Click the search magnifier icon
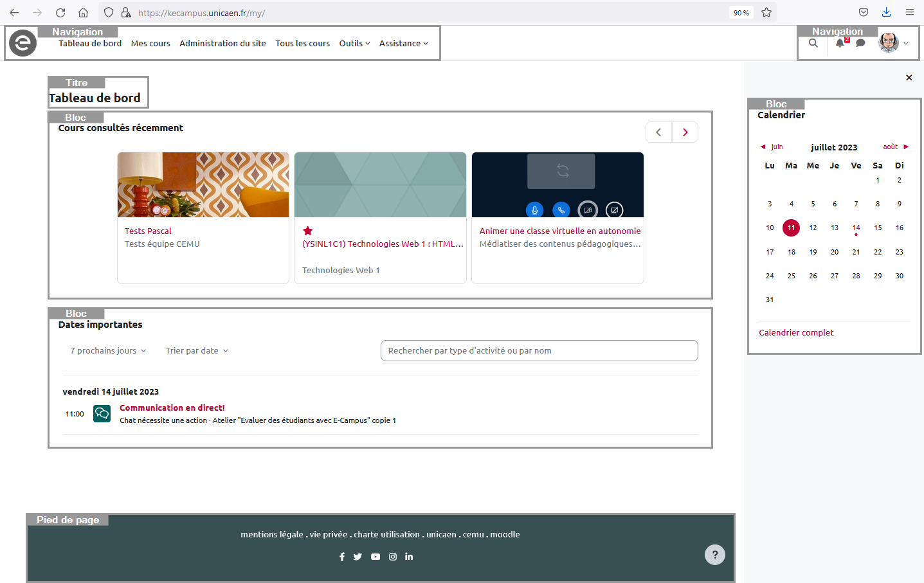The image size is (924, 583). [813, 43]
